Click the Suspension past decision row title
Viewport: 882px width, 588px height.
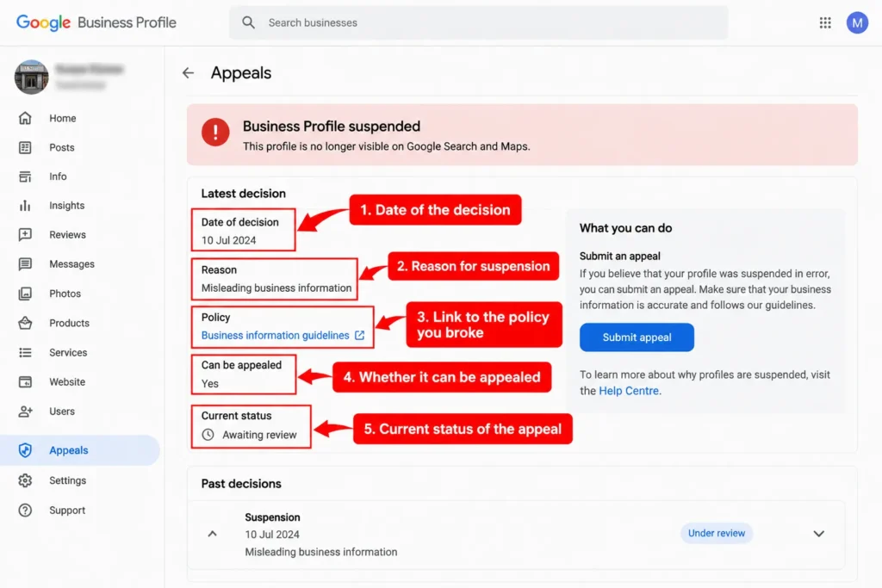(x=272, y=517)
